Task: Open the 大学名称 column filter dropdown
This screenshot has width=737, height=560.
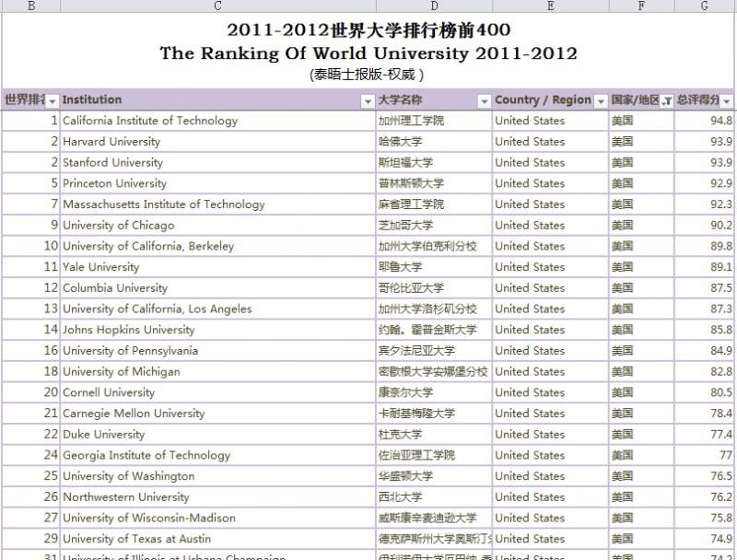Action: click(x=484, y=101)
